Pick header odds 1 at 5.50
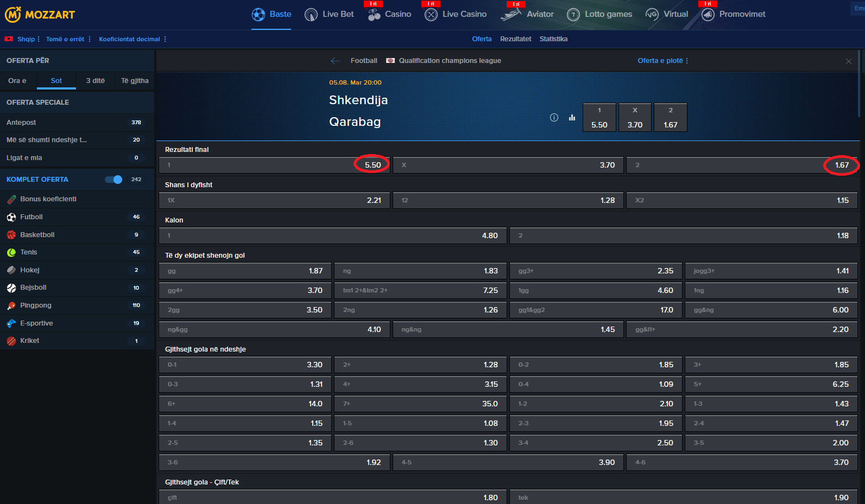 click(599, 118)
